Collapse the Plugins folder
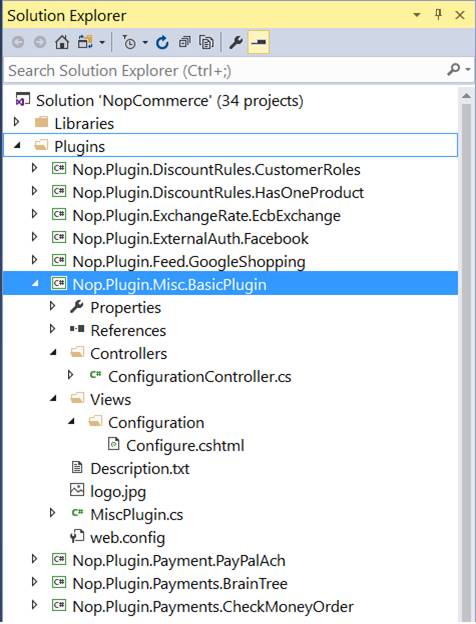Image resolution: width=476 pixels, height=624 pixels. point(17,146)
